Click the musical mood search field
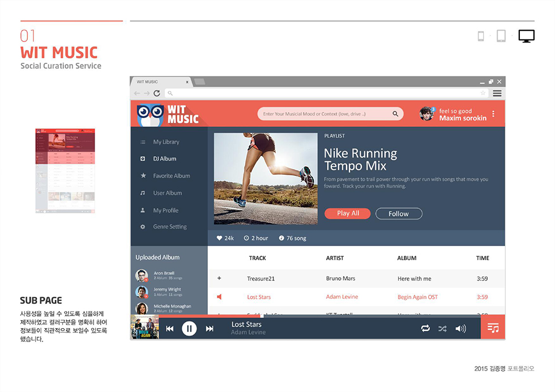555x392 pixels. tap(326, 114)
